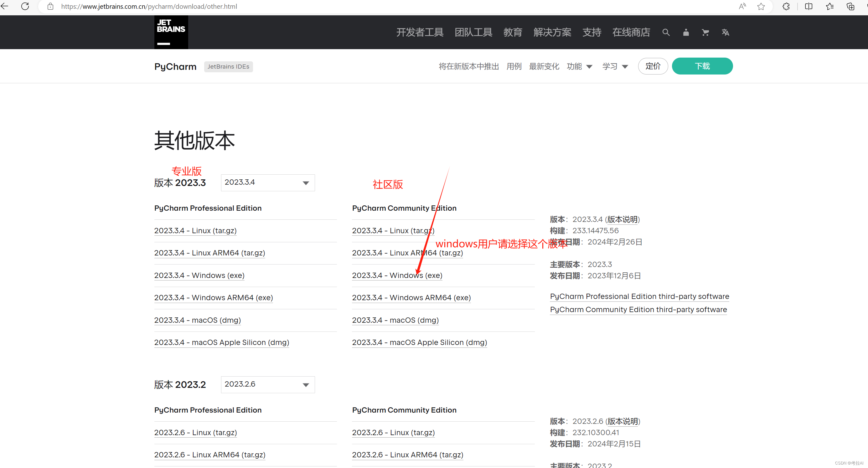This screenshot has height=468, width=868.
Task: Open 将在新版本中推出 page
Action: [x=469, y=66]
